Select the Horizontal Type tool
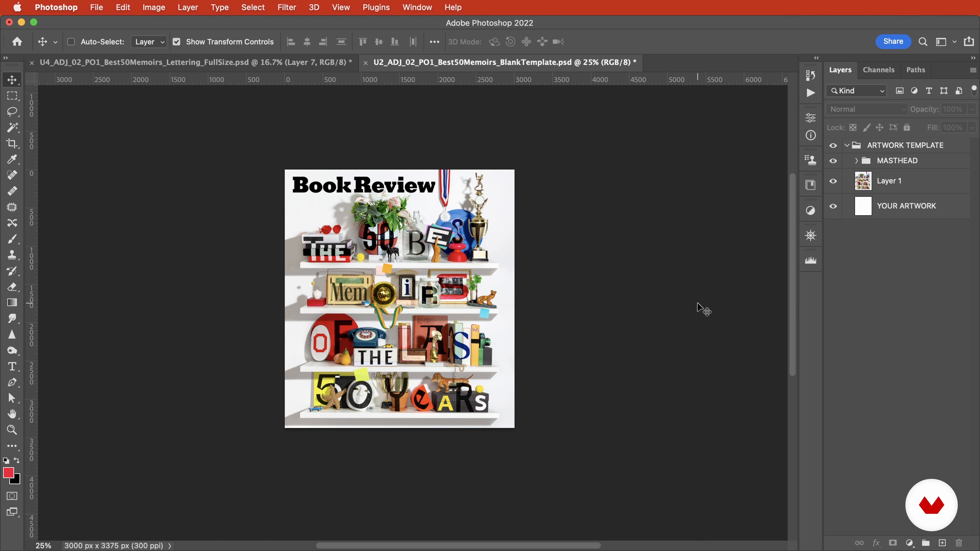 point(12,366)
